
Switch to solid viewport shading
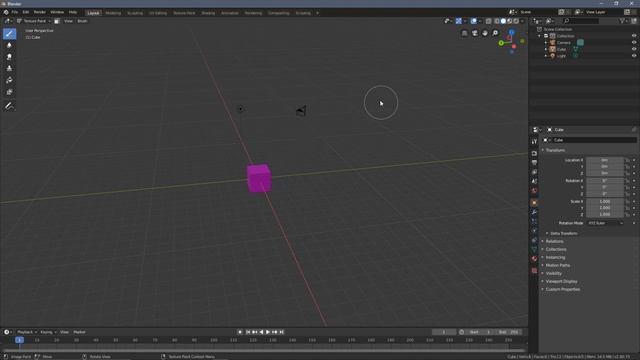tap(503, 21)
